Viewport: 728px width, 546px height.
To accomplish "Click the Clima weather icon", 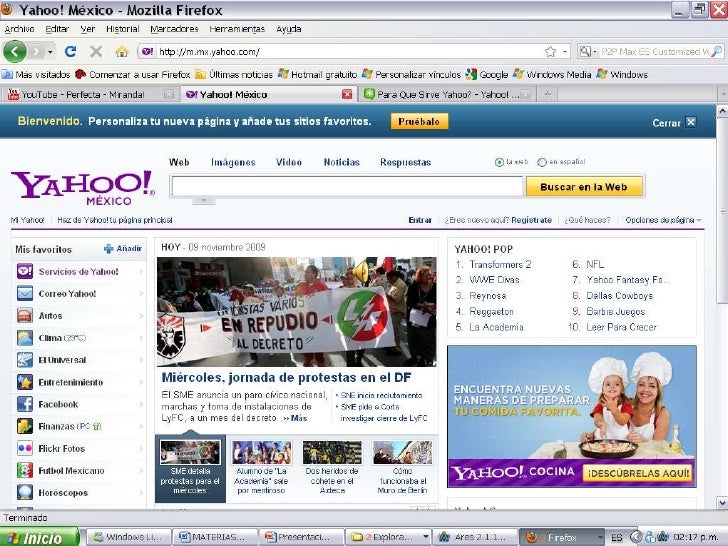I will 25,338.
